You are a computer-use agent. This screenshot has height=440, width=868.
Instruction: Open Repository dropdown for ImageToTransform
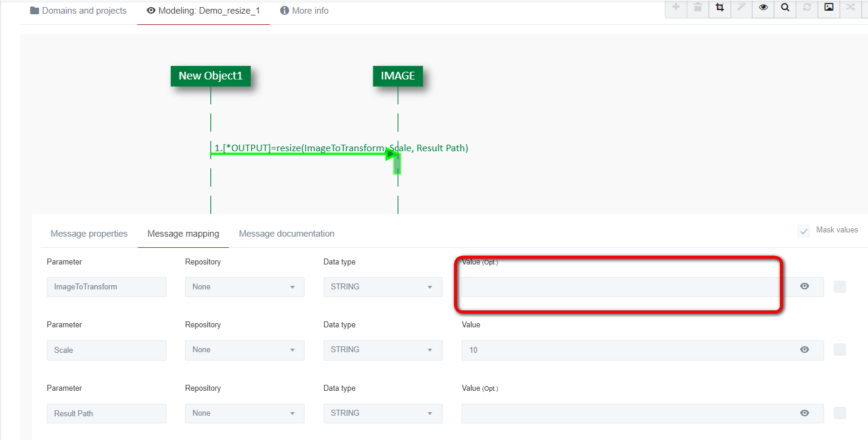(244, 287)
